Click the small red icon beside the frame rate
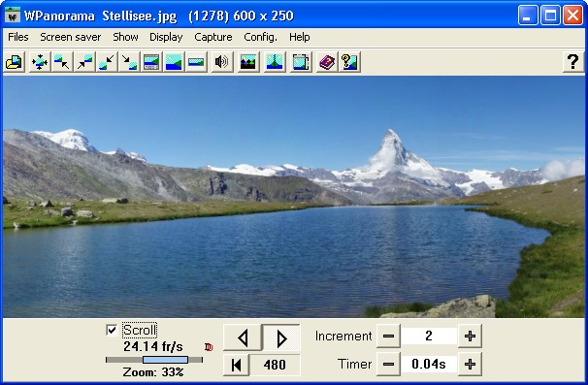 pos(209,347)
